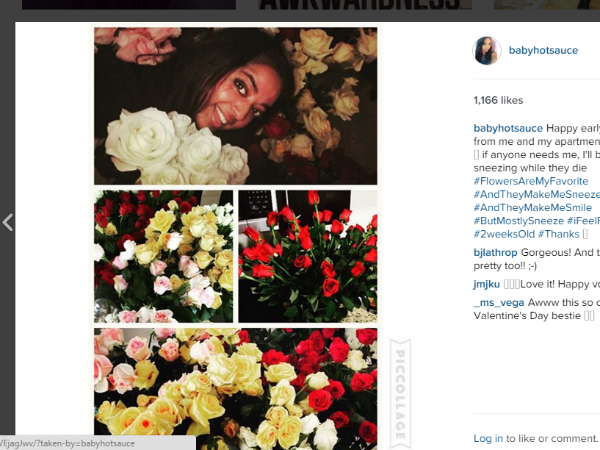Click the 1,166 likes count
The image size is (600, 450).
point(498,100)
